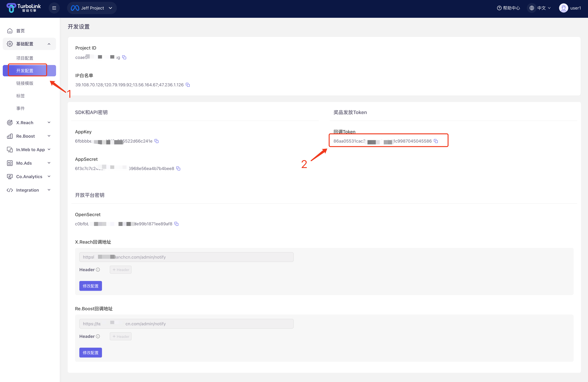Select 链接模版 in the sidebar
Viewport: 588px width, 382px height.
(x=25, y=83)
